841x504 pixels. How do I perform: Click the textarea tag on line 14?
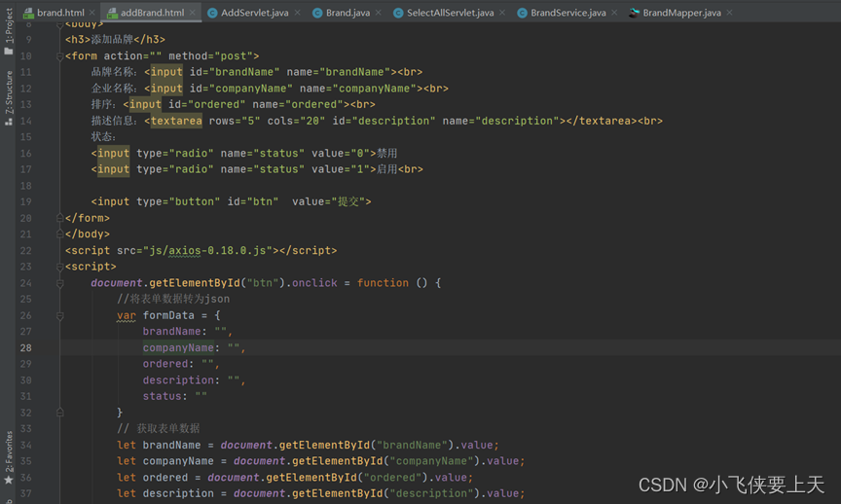tap(176, 121)
